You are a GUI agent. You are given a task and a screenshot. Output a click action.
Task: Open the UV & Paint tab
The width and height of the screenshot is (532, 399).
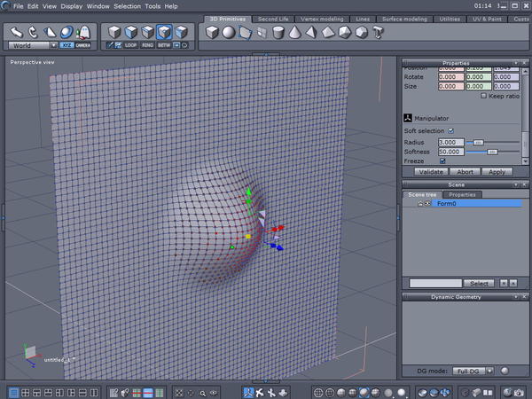pyautogui.click(x=487, y=19)
